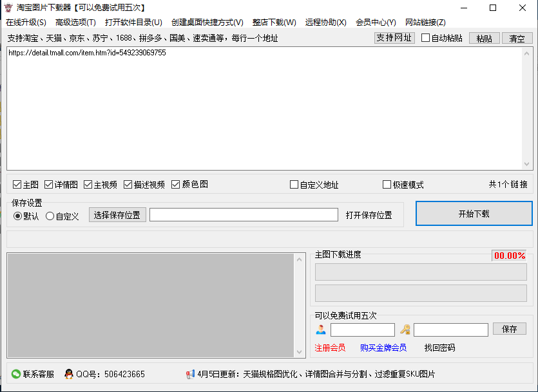Click the password input field

pos(451,330)
